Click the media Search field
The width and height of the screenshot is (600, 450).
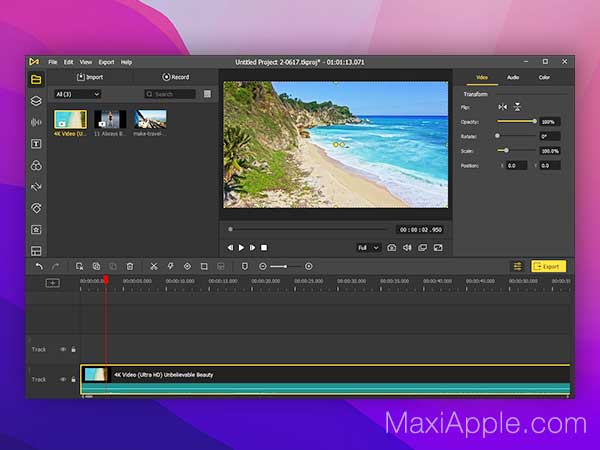click(170, 94)
